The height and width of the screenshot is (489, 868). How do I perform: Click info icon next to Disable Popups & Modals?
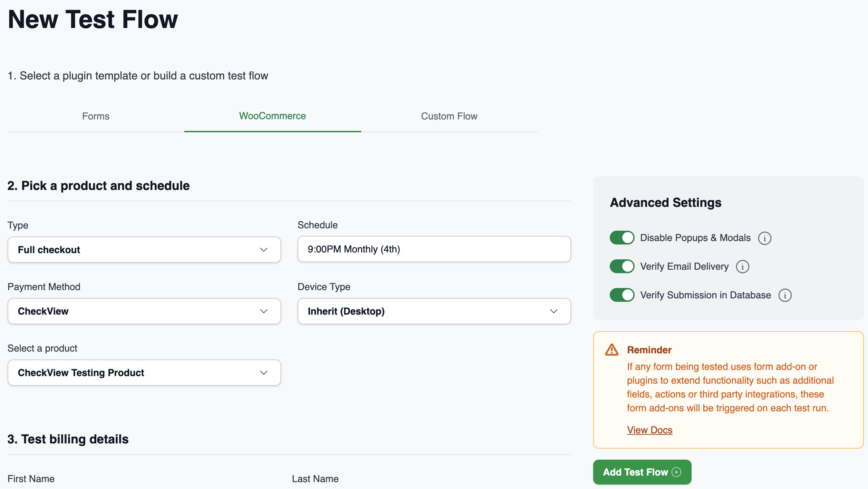click(x=764, y=238)
